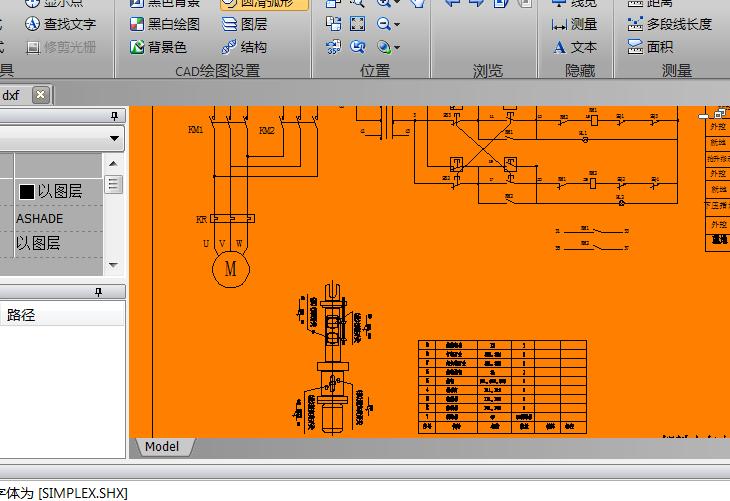This screenshot has height=501, width=730.
Task: Close the dxf document tab
Action: tap(40, 95)
